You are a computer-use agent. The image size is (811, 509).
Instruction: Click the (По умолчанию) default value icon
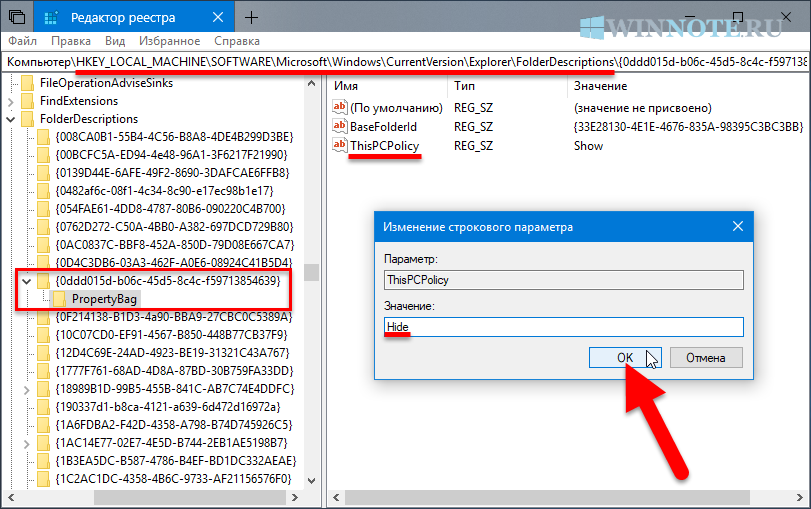(339, 107)
